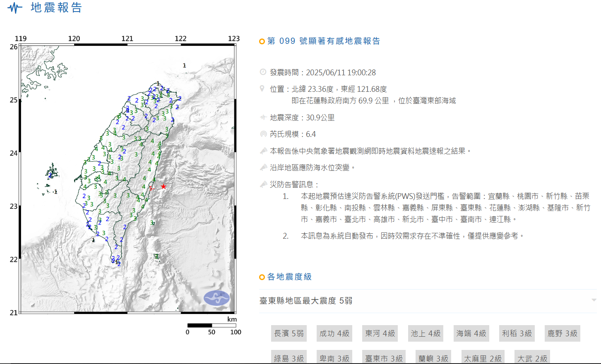
Task: Click the weather agency logo on the map
Action: tap(216, 298)
